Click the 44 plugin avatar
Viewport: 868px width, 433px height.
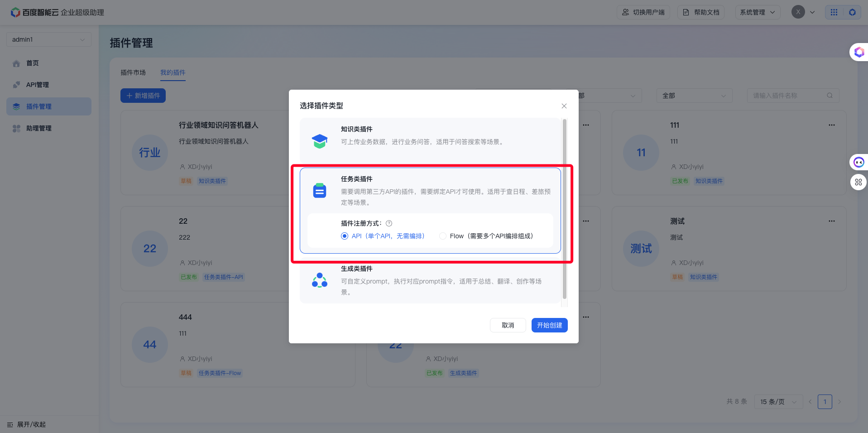150,345
